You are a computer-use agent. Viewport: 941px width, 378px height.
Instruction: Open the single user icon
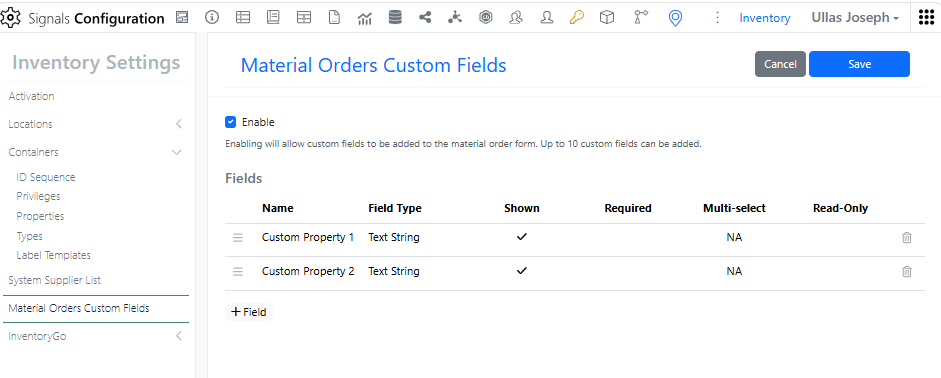[547, 18]
